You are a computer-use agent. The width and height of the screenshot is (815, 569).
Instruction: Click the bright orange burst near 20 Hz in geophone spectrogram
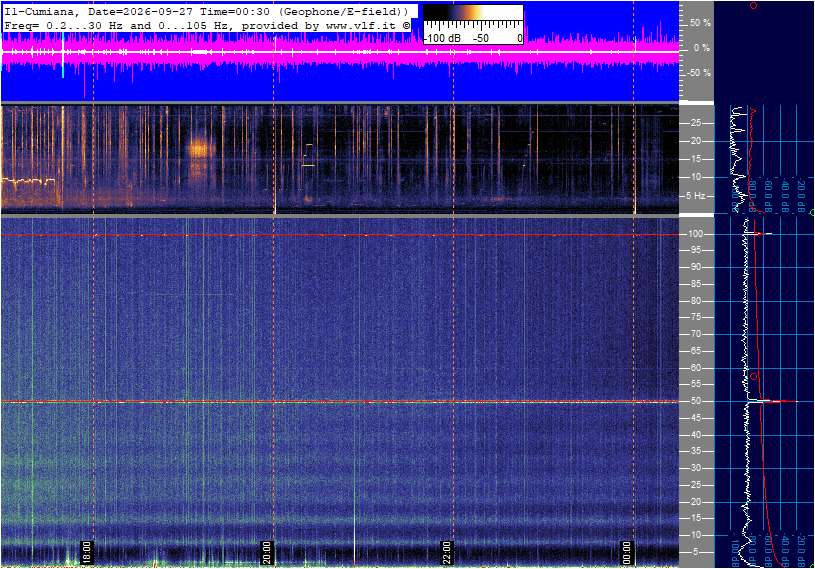pos(198,150)
